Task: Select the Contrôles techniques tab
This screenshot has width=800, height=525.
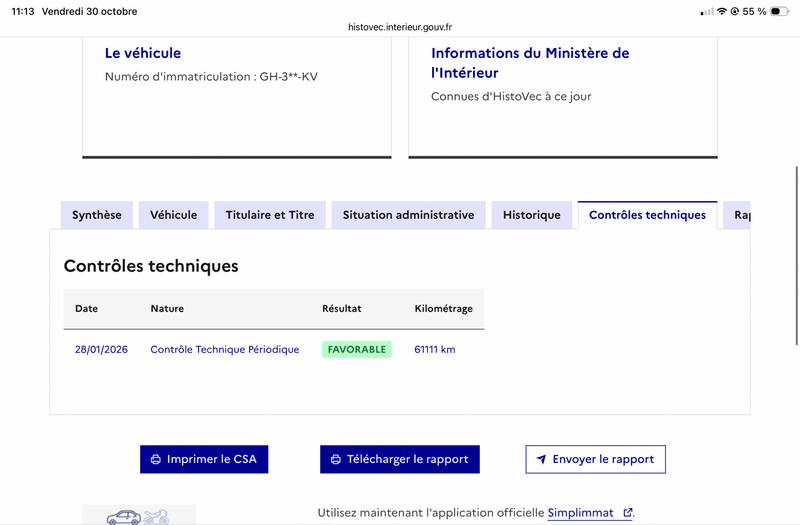Action: pos(647,215)
